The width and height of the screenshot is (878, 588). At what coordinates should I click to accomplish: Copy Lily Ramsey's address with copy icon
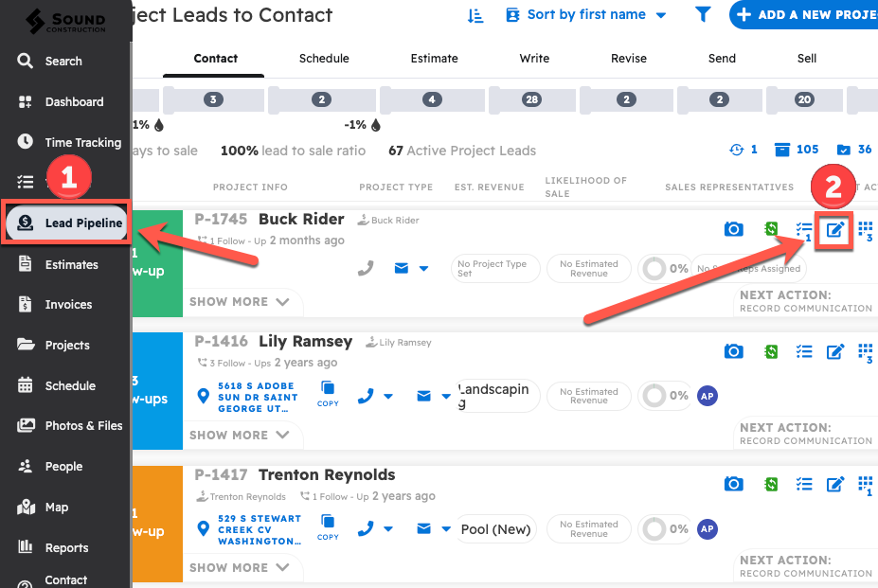[x=328, y=393]
